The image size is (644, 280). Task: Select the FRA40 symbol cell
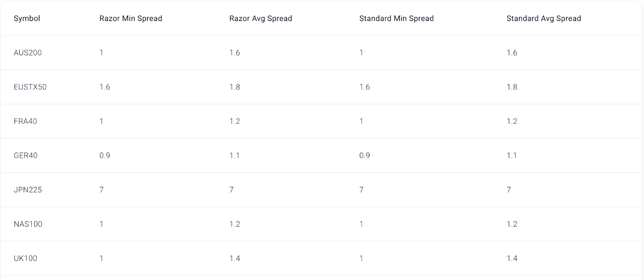25,121
